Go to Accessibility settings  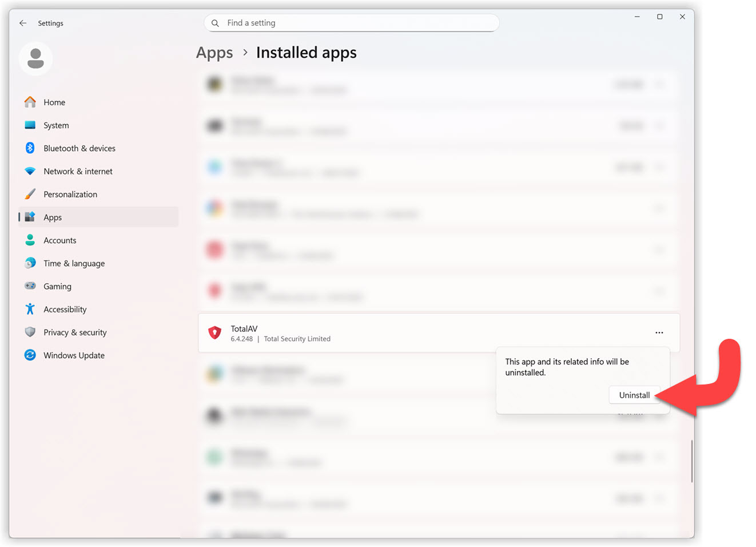65,310
